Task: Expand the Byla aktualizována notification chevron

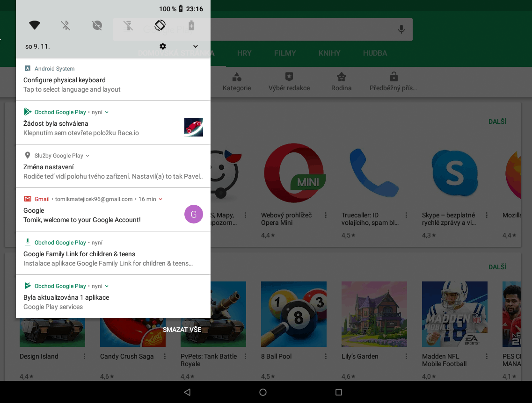Action: pos(107,286)
